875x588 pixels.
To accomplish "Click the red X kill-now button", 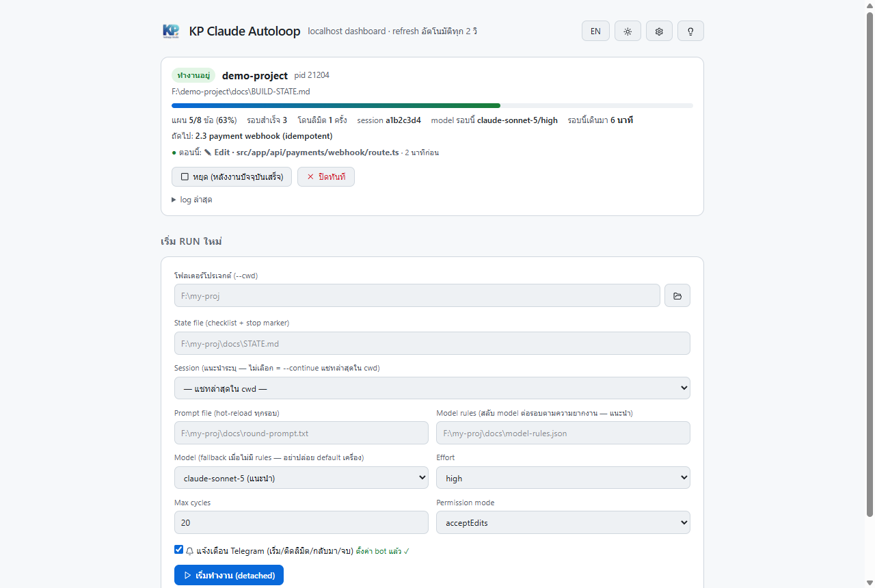I will click(326, 176).
